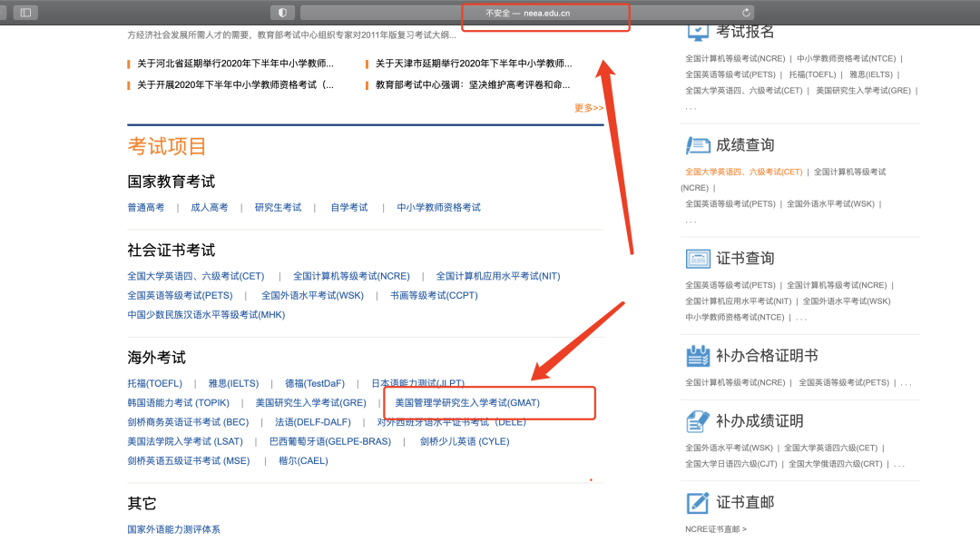980x552 pixels.
Task: Reload the page with the refresh icon
Action: (746, 12)
